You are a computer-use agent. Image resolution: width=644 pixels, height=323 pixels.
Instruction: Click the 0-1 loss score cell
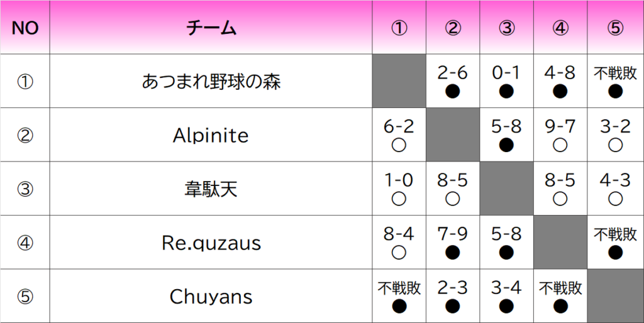(x=507, y=73)
